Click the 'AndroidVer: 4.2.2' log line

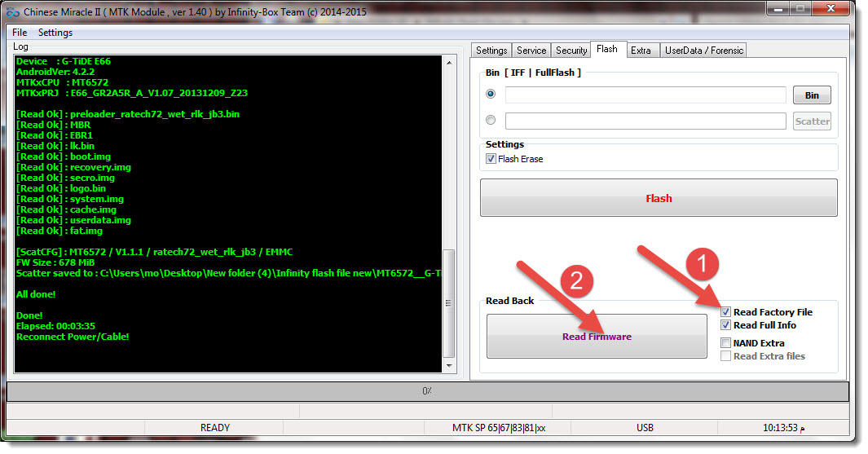pos(55,72)
